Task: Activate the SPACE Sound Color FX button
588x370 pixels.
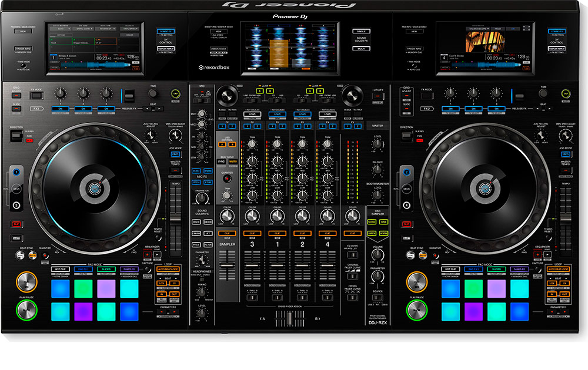Action: pyautogui.click(x=196, y=222)
